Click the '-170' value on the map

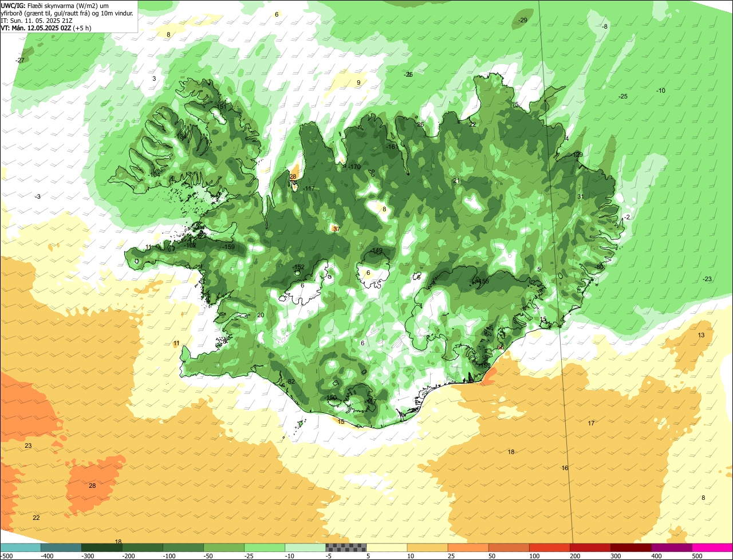[354, 167]
